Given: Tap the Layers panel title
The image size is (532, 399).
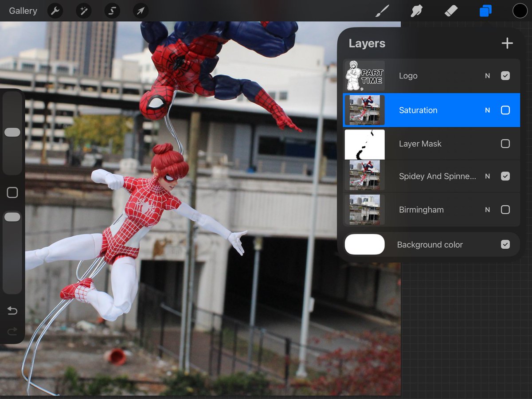Looking at the screenshot, I should point(367,43).
